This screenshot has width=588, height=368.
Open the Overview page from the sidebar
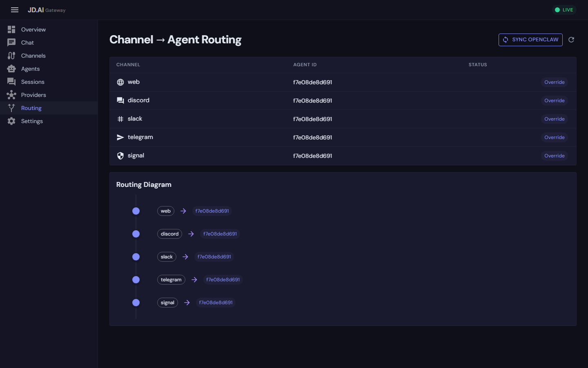tap(33, 29)
